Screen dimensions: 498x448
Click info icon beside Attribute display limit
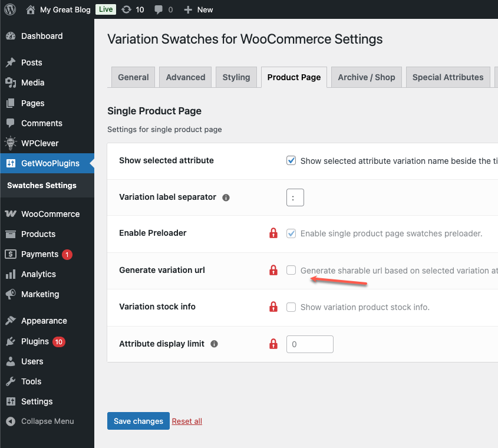(x=214, y=344)
